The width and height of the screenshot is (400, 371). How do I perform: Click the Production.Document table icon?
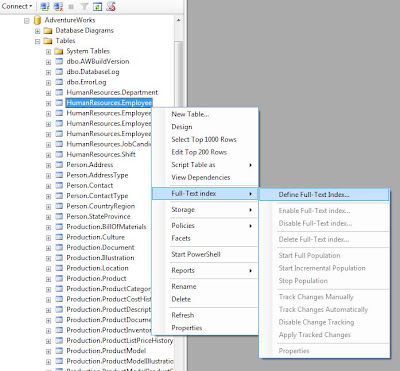coord(59,248)
